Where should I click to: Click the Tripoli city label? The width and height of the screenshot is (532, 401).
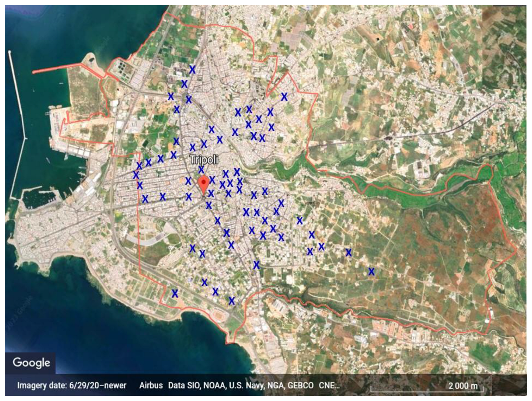tap(204, 159)
